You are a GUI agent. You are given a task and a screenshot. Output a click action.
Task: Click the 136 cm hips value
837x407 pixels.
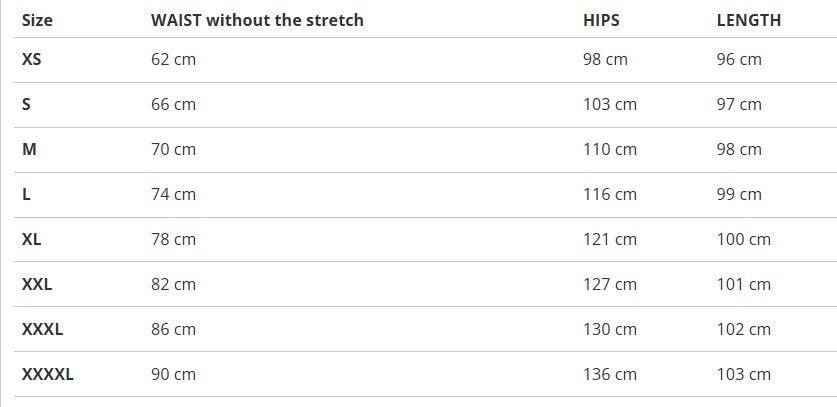609,374
